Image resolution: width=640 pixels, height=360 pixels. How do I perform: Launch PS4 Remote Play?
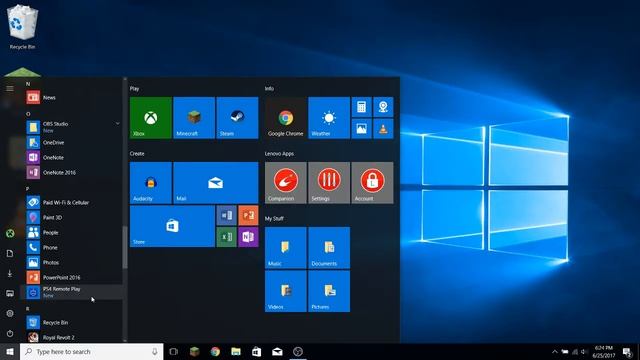(71, 292)
